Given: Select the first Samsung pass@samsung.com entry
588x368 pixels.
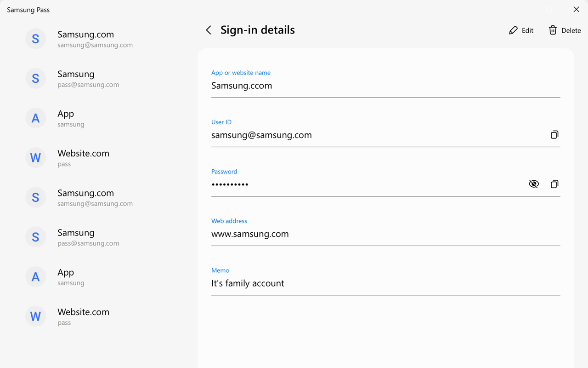Looking at the screenshot, I should (88, 79).
